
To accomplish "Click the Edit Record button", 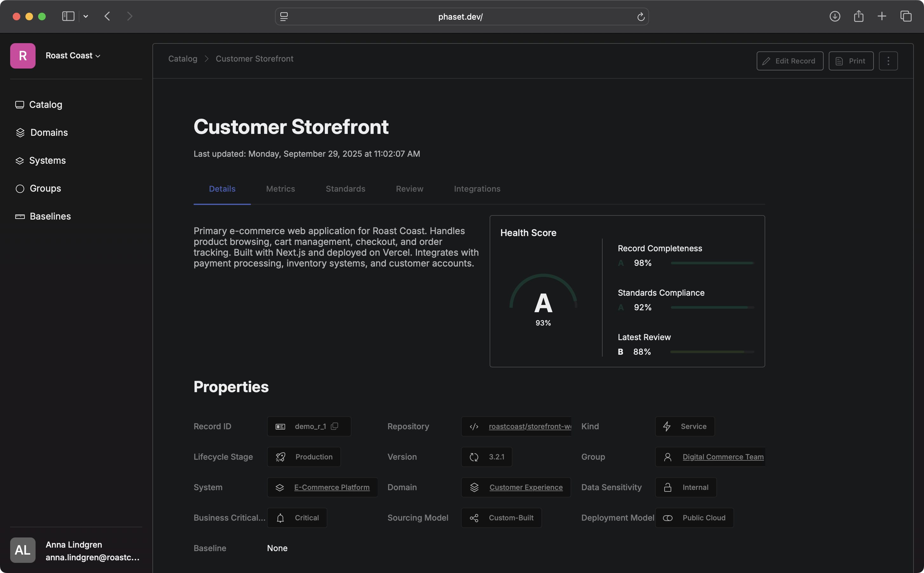I will pos(789,61).
